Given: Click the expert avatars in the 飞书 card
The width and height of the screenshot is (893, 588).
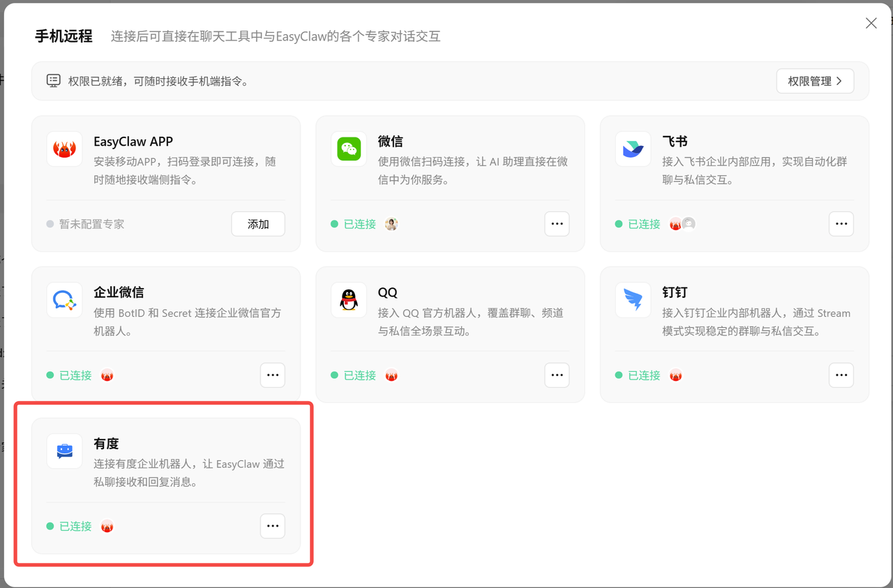Looking at the screenshot, I should [682, 224].
